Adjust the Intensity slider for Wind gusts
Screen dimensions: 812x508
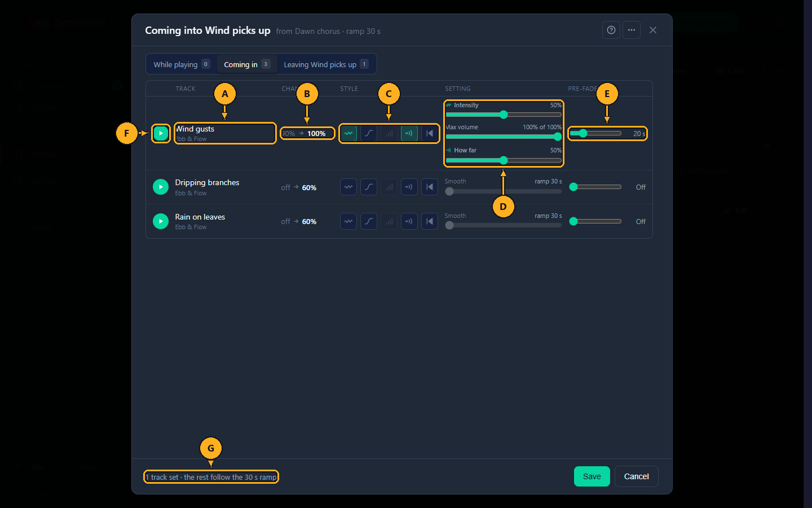(x=504, y=115)
